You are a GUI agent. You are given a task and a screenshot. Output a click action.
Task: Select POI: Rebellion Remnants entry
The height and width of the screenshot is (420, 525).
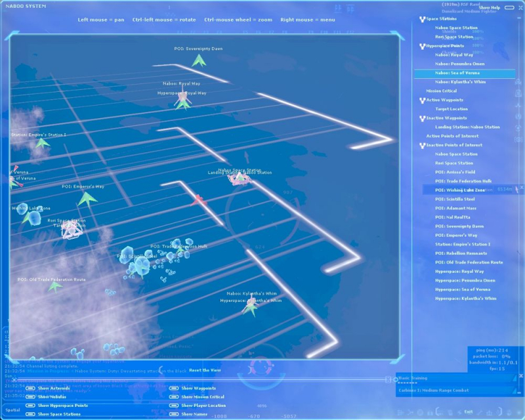(461, 253)
